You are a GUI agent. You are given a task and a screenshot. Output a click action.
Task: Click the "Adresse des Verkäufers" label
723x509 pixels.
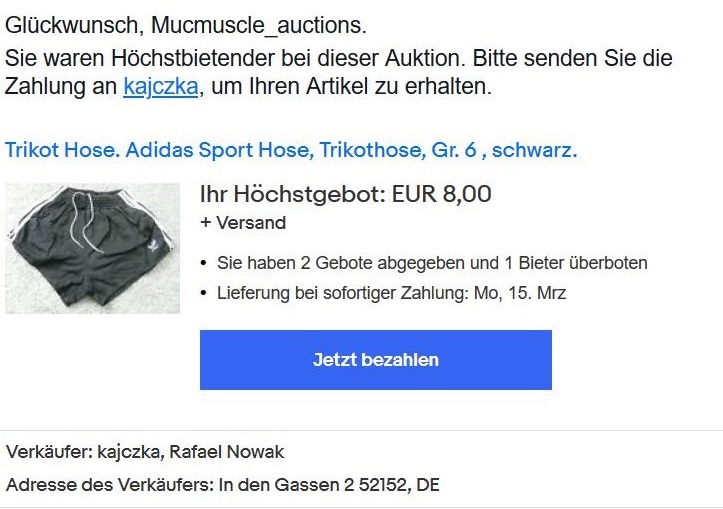click(x=110, y=485)
